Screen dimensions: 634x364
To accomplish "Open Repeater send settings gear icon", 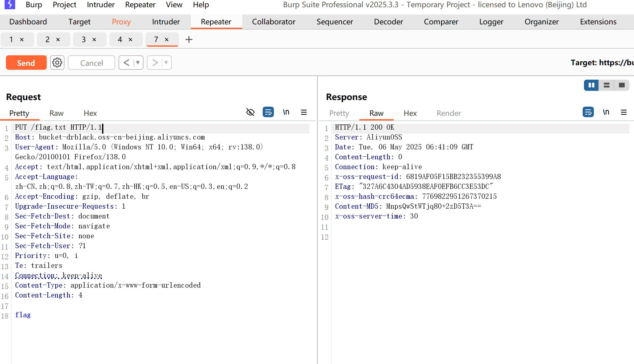I will (x=57, y=63).
